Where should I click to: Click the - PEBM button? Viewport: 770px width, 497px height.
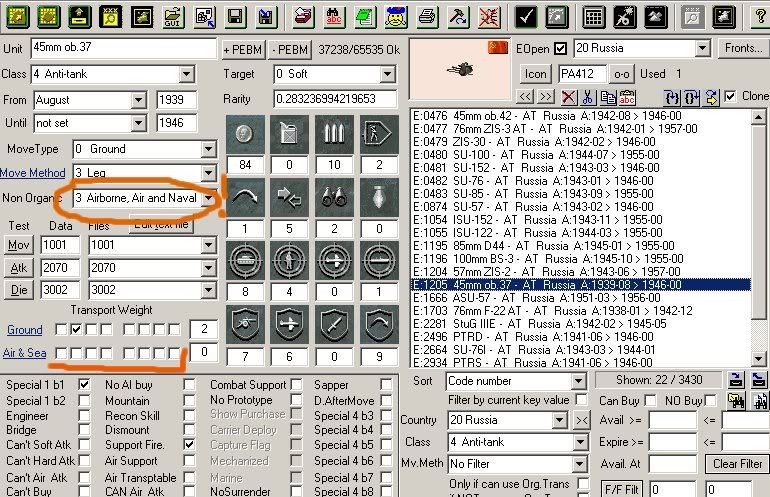point(290,50)
